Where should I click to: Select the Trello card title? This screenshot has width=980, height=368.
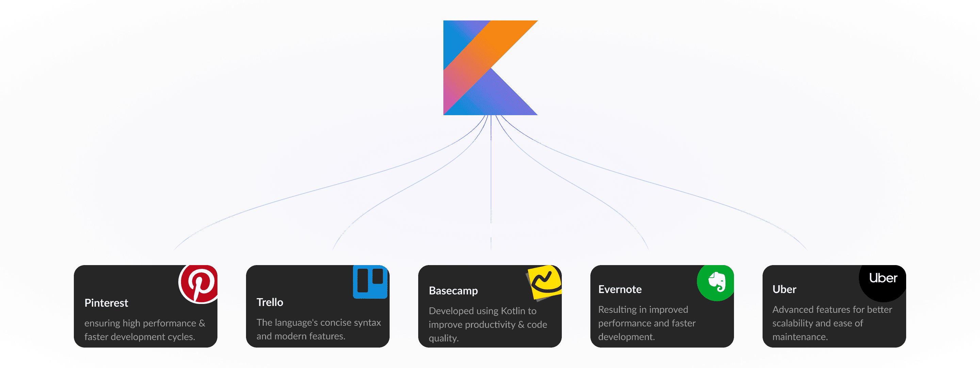pyautogui.click(x=270, y=302)
